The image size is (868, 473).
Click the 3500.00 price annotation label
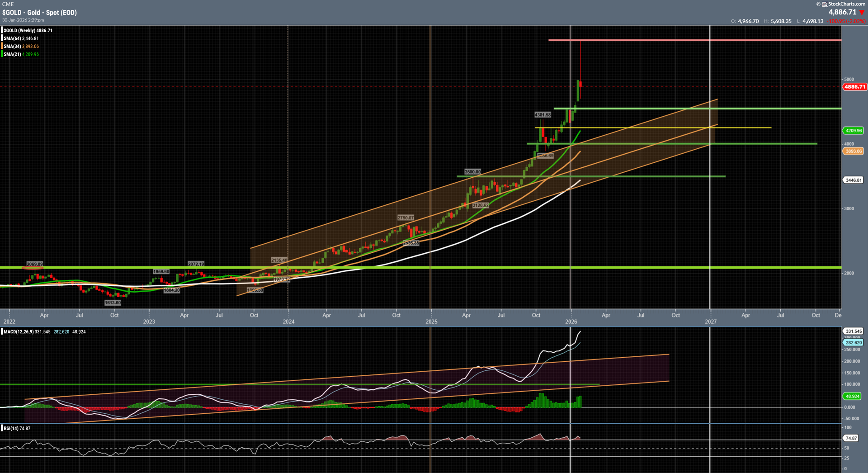tap(472, 172)
